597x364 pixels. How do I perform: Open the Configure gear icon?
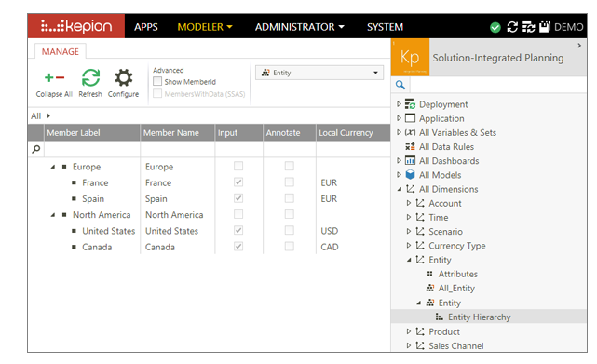click(123, 77)
